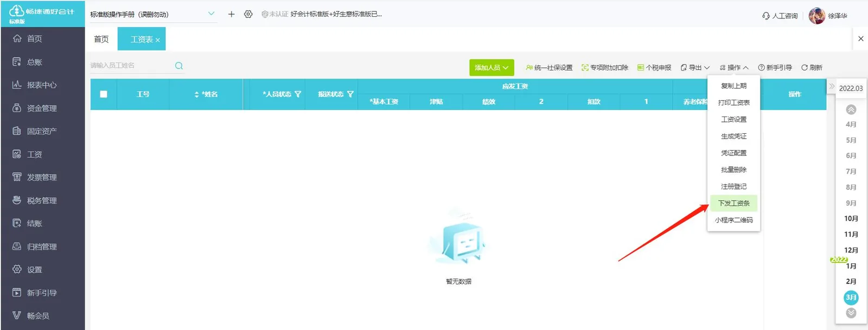Click user avatar 徐泽华
The image size is (868, 330).
pyautogui.click(x=816, y=16)
